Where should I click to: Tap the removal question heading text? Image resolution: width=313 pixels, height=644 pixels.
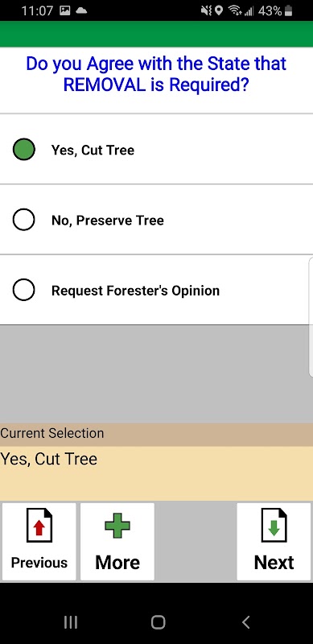coord(156,74)
